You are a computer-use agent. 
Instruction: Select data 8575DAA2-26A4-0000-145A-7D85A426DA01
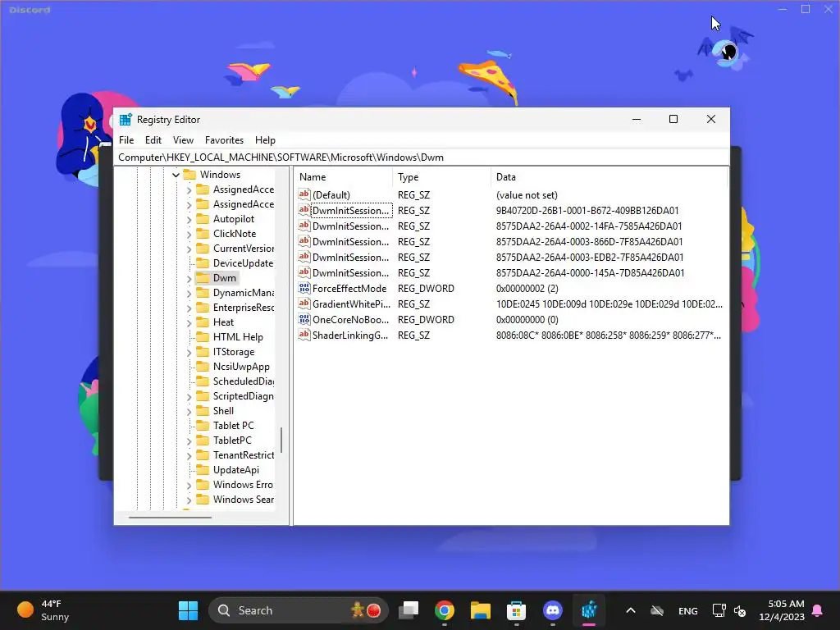point(590,272)
